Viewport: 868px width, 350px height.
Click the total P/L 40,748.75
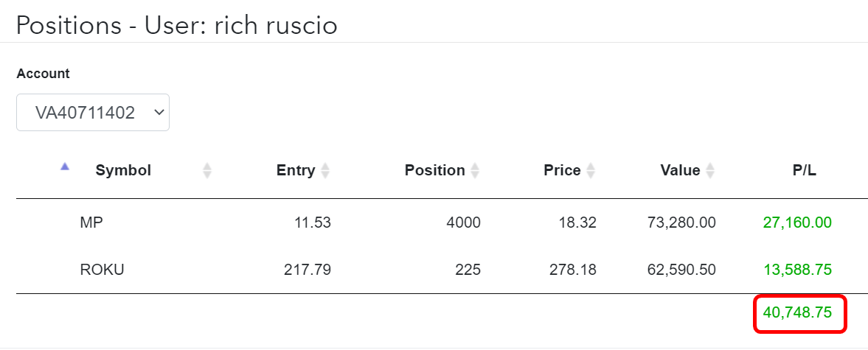[797, 313]
